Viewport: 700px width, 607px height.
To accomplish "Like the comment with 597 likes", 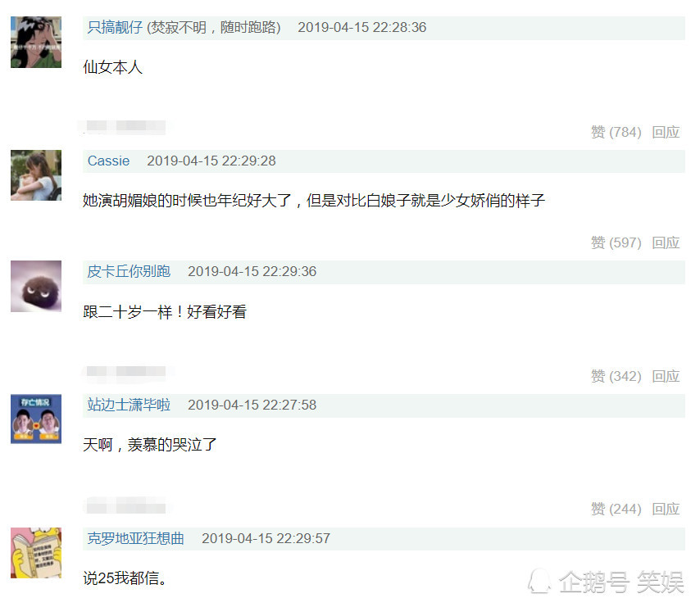I will tap(616, 242).
